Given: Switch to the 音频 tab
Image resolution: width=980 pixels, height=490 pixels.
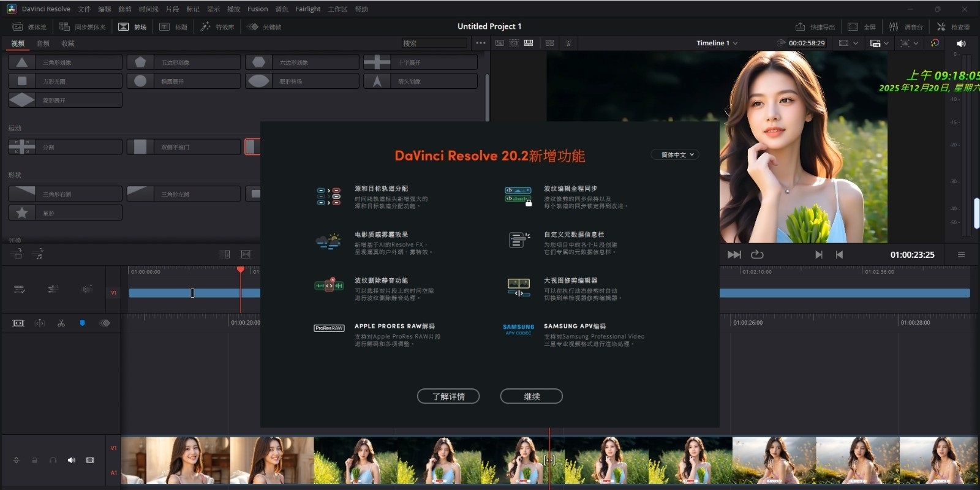Looking at the screenshot, I should (43, 43).
